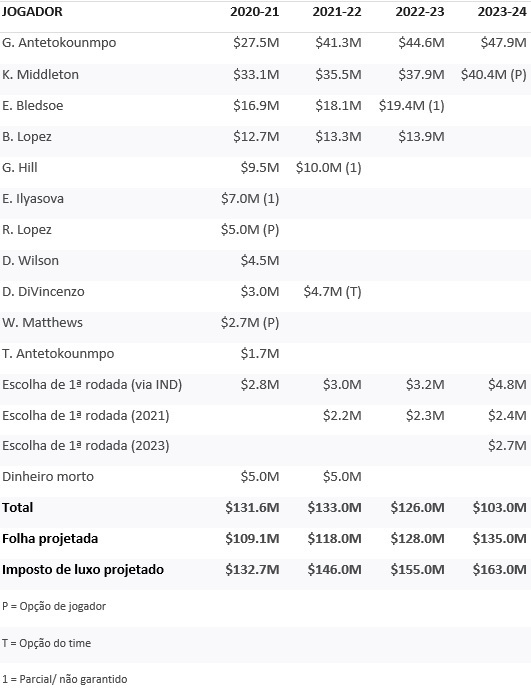Image resolution: width=531 pixels, height=693 pixels.
Task: Click the 2023-24 column header
Action: pyautogui.click(x=502, y=11)
